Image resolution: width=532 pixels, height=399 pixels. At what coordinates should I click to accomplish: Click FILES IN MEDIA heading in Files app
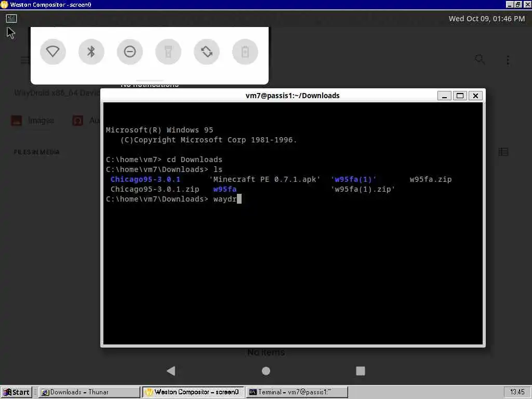pos(37,152)
